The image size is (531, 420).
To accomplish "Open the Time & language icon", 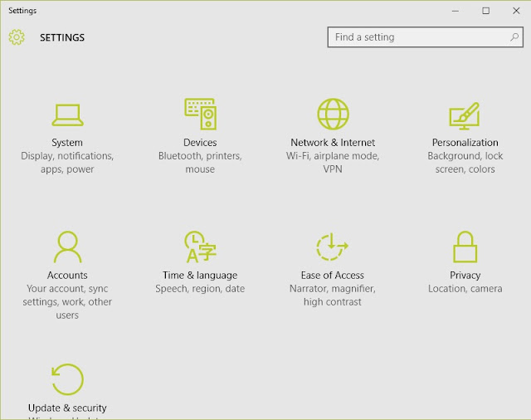I will click(x=200, y=247).
